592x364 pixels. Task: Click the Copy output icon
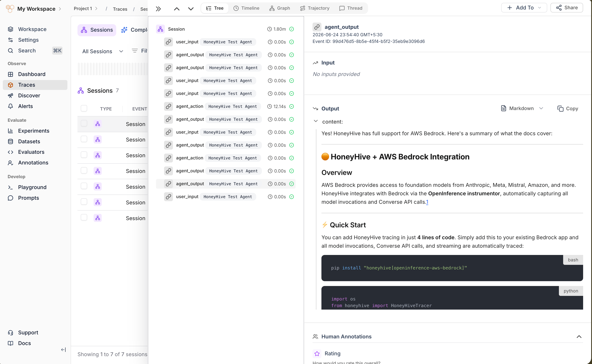click(x=560, y=109)
